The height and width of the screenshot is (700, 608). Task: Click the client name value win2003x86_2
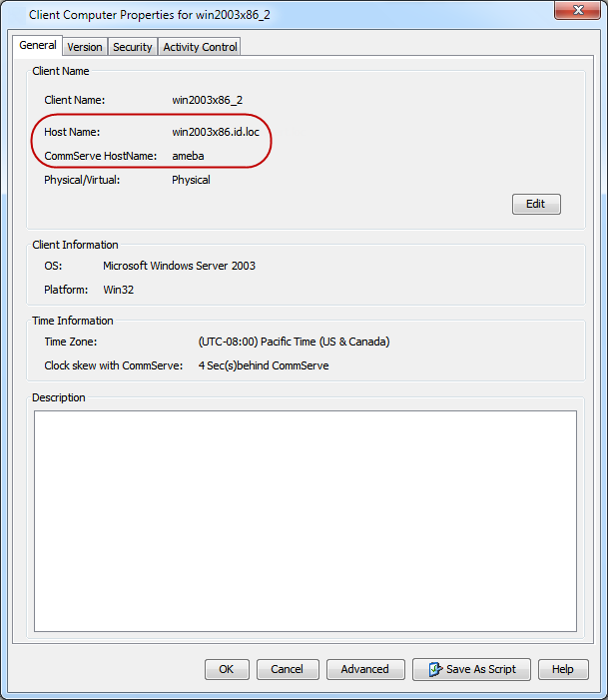point(208,100)
